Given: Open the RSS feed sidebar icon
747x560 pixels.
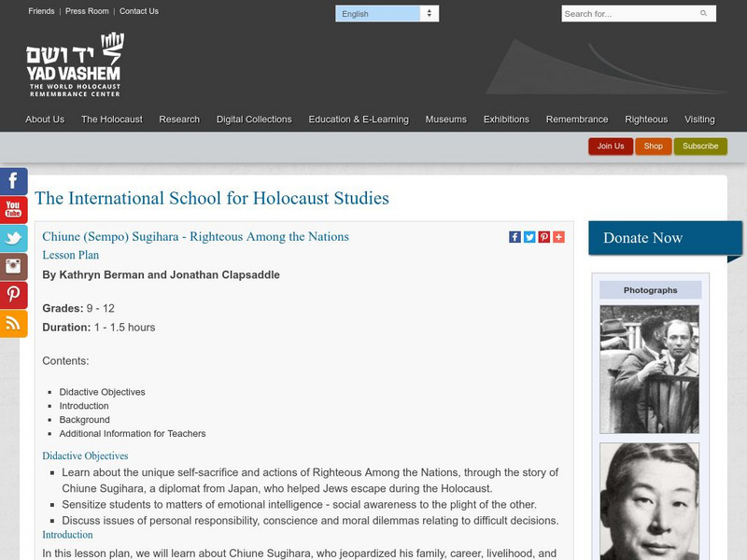Looking at the screenshot, I should click(x=13, y=324).
